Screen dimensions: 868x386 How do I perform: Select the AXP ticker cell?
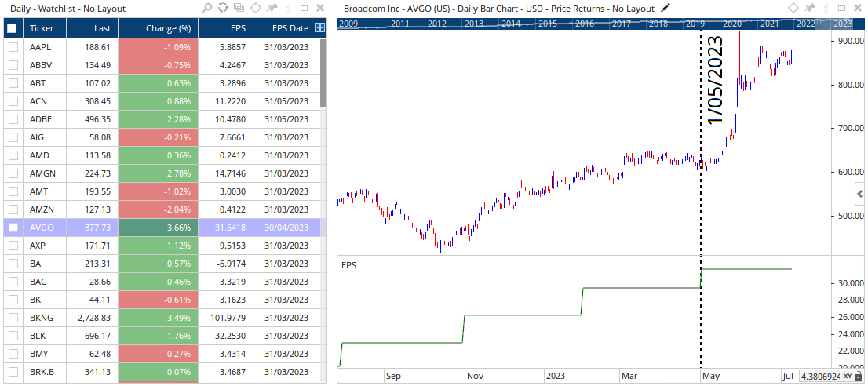pyautogui.click(x=45, y=245)
